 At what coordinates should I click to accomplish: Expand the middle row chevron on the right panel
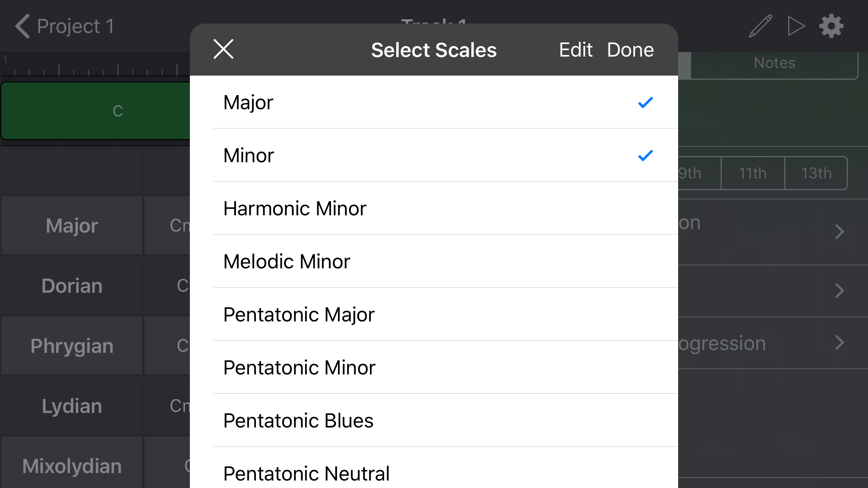click(x=839, y=291)
